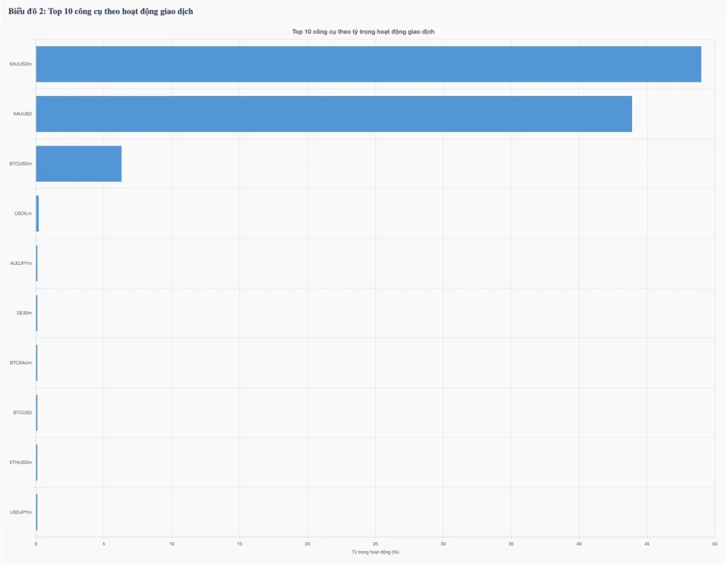Screen dimensions: 728x564
Task: Click the XAUUSD axis label
Action: [x=22, y=114]
